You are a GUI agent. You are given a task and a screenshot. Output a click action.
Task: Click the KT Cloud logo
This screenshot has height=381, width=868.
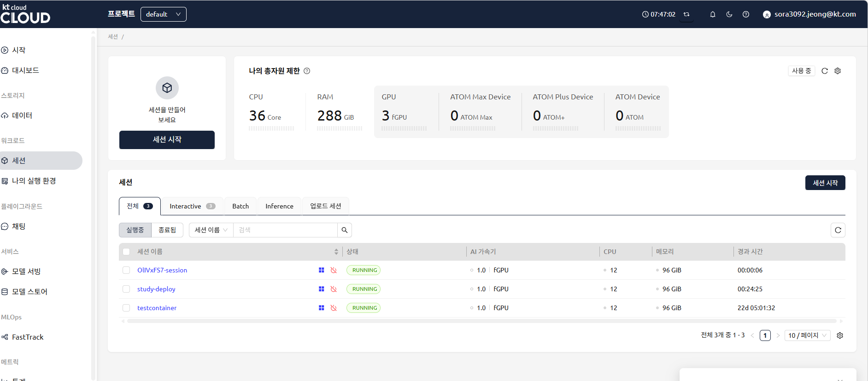pos(25,14)
